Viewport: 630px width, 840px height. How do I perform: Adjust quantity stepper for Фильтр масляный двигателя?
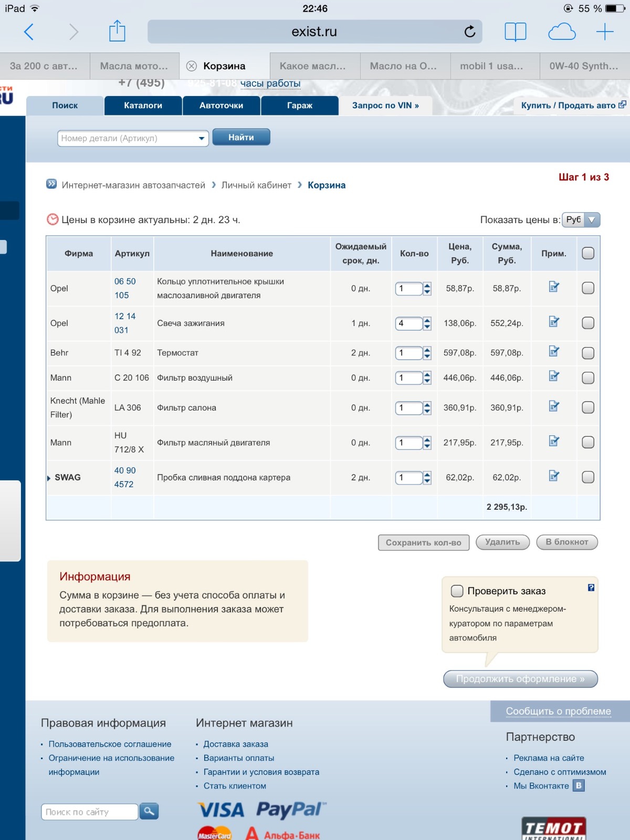[427, 443]
